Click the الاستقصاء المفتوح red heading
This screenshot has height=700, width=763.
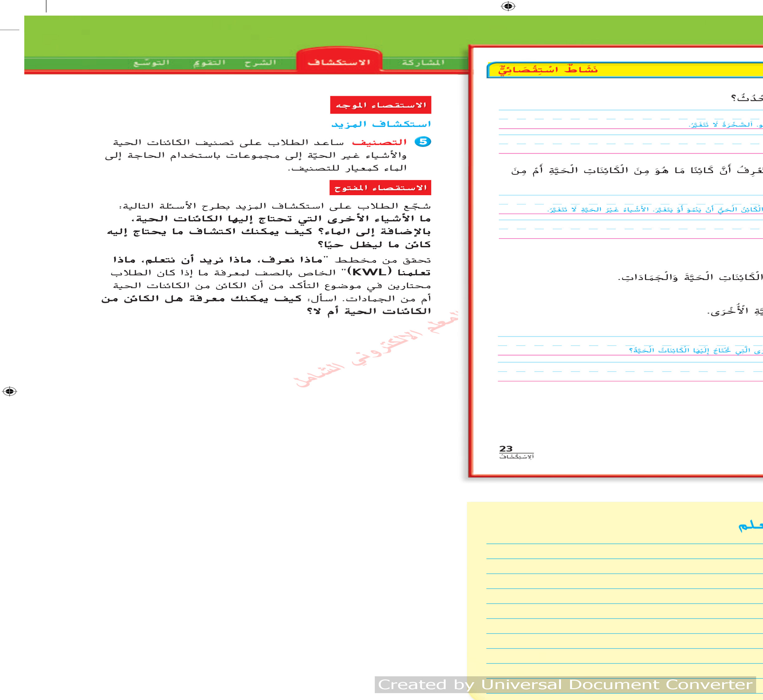click(x=380, y=187)
